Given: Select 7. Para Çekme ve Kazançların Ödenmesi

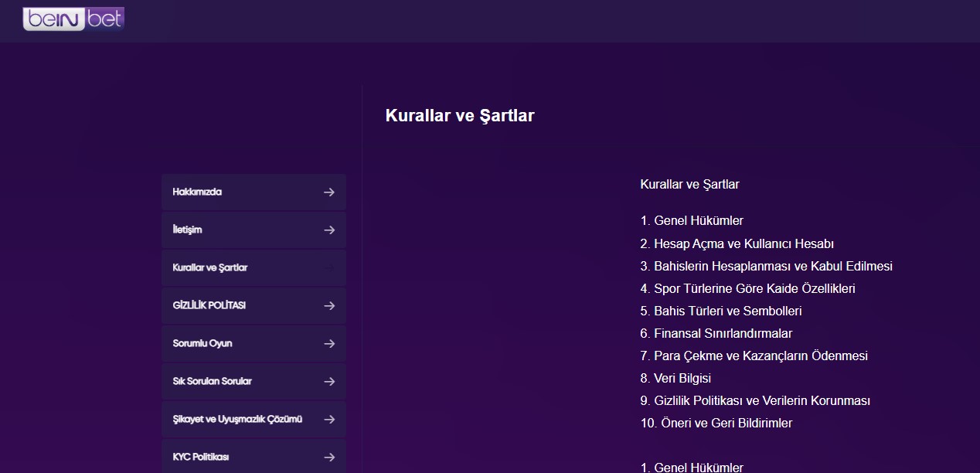Looking at the screenshot, I should [754, 356].
